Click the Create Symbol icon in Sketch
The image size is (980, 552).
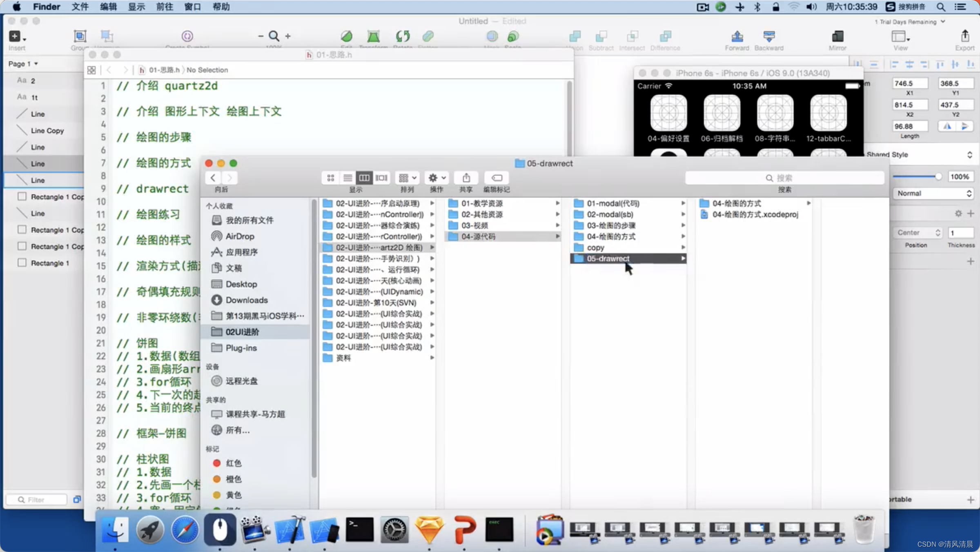(x=187, y=36)
